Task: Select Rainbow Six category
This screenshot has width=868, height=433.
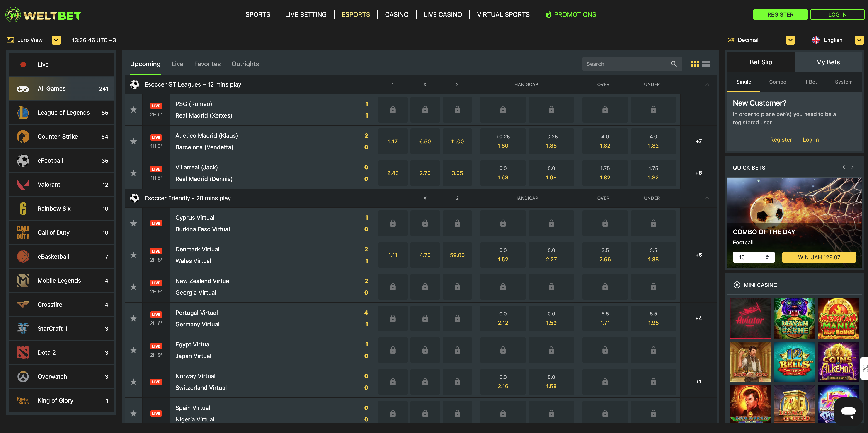Action: pyautogui.click(x=61, y=208)
